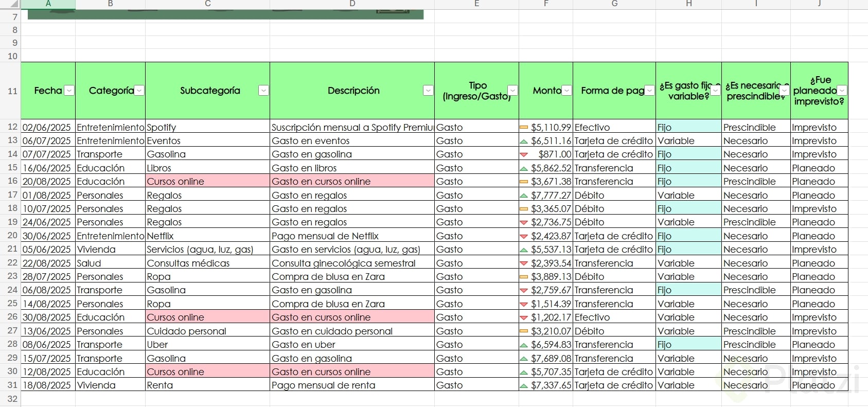The height and width of the screenshot is (407, 868).
Task: Select the pink Cursos online cell in row 26
Action: (x=207, y=317)
